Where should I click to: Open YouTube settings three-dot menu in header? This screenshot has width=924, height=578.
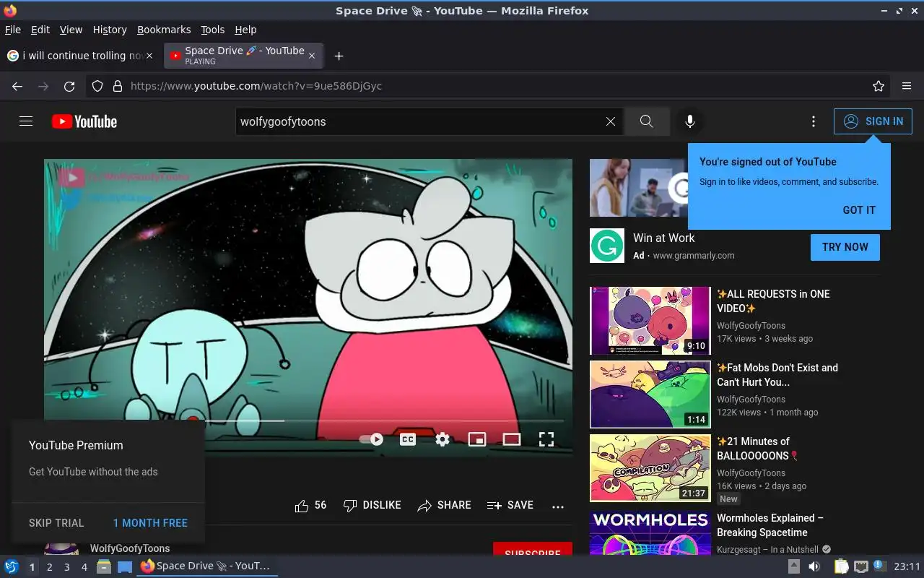click(814, 121)
